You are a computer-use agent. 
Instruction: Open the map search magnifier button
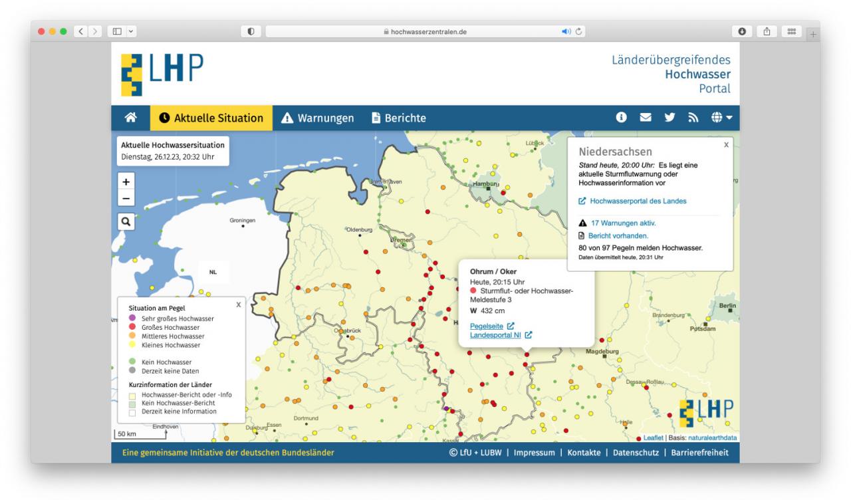[126, 222]
